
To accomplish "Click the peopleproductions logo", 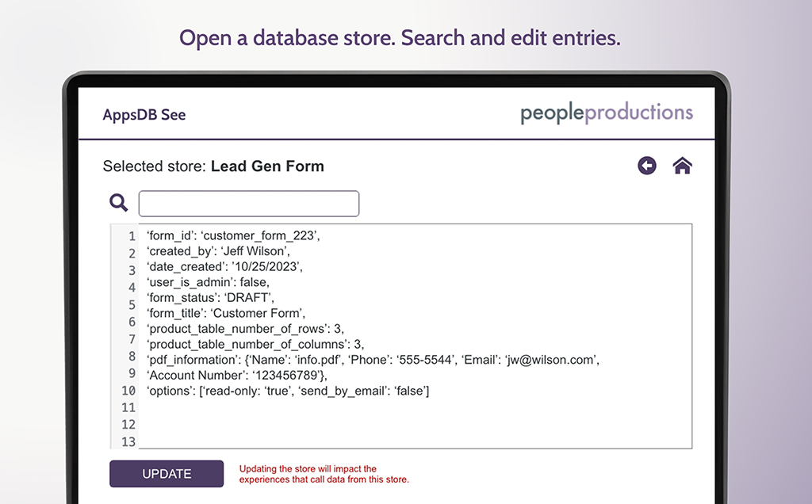I will (607, 113).
